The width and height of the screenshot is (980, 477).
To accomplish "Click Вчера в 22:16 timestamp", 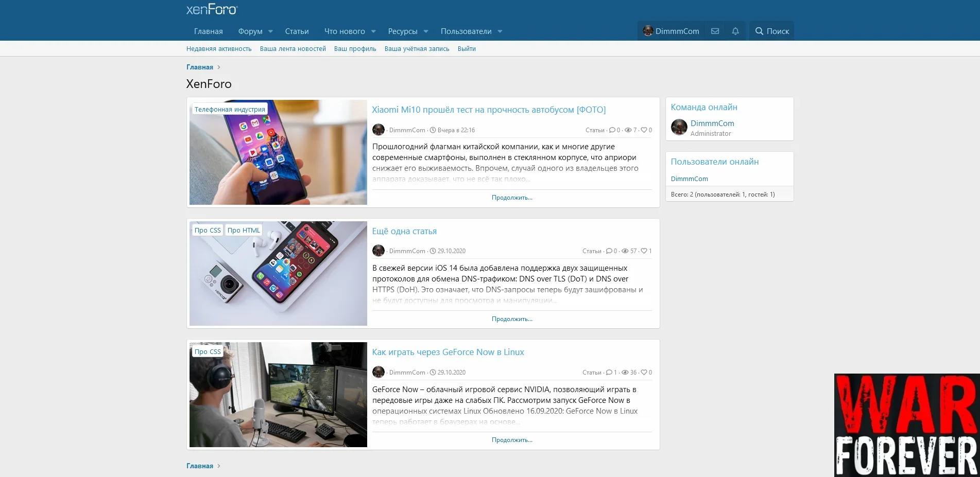I will click(456, 130).
